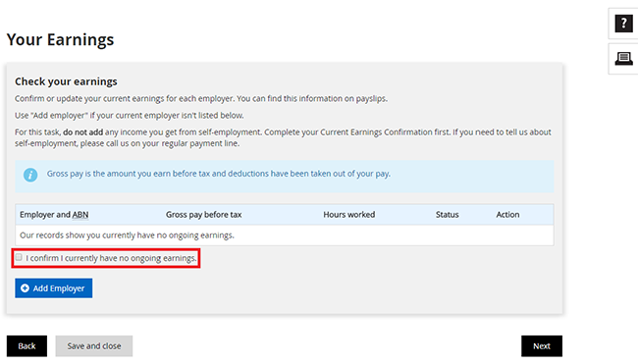The width and height of the screenshot is (638, 364).
Task: Click Save and close
Action: 94,345
